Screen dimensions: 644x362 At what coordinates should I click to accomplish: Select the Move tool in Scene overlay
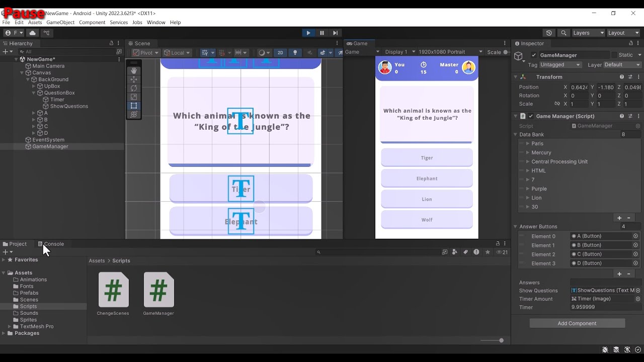pos(134,79)
